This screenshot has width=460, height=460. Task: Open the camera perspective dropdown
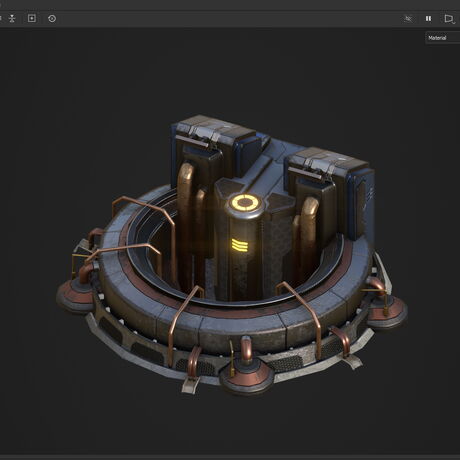pyautogui.click(x=449, y=19)
